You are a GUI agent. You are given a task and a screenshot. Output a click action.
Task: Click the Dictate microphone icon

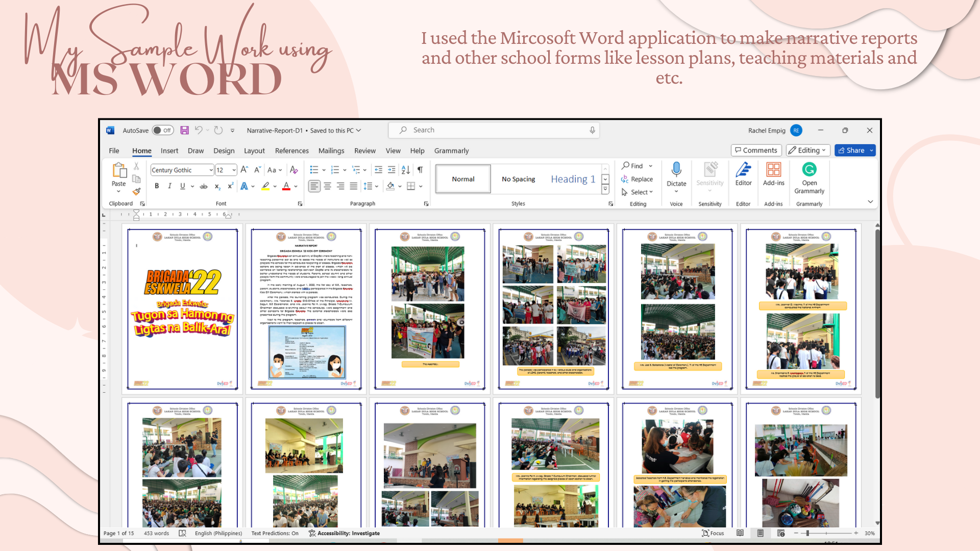(x=676, y=170)
